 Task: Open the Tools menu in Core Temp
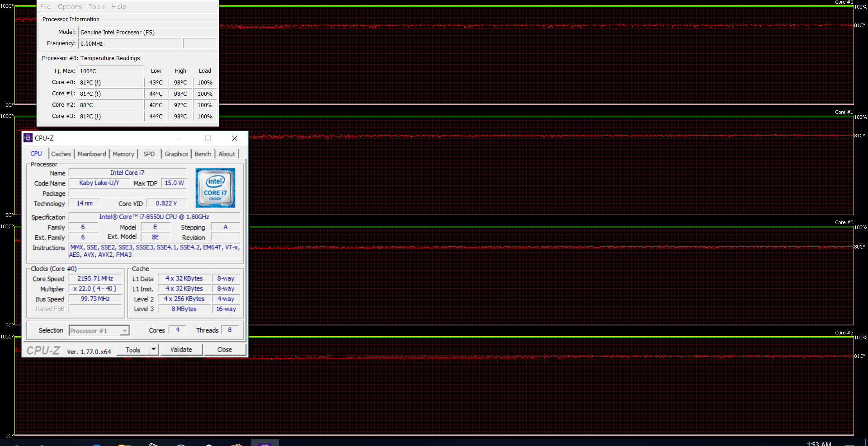[96, 7]
